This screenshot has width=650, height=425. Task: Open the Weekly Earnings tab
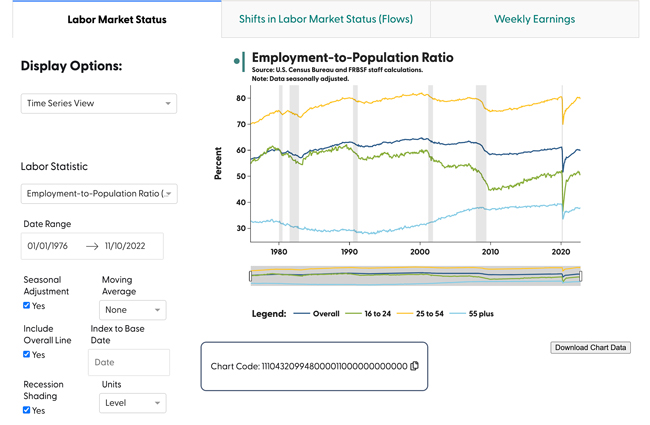coord(534,19)
